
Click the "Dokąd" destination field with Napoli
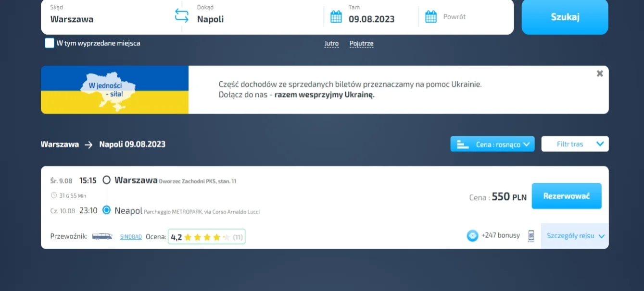250,19
